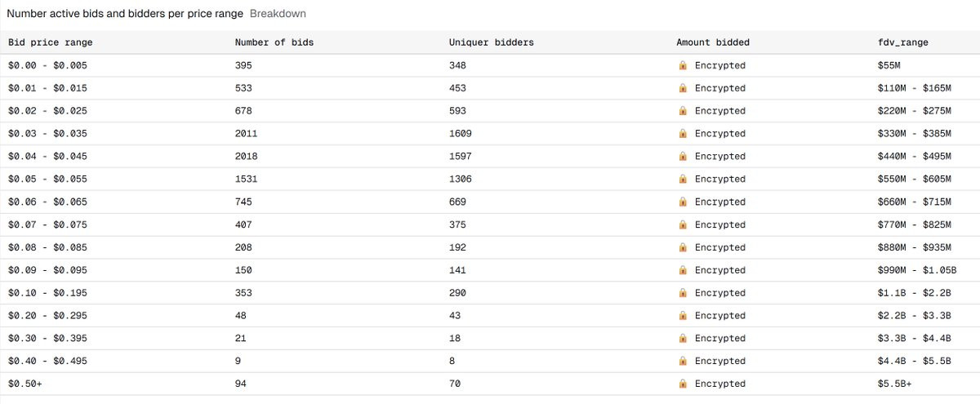Click the lock icon in the $0.05 - $0.055 row
Viewport: 980px width, 404px height.
[683, 179]
